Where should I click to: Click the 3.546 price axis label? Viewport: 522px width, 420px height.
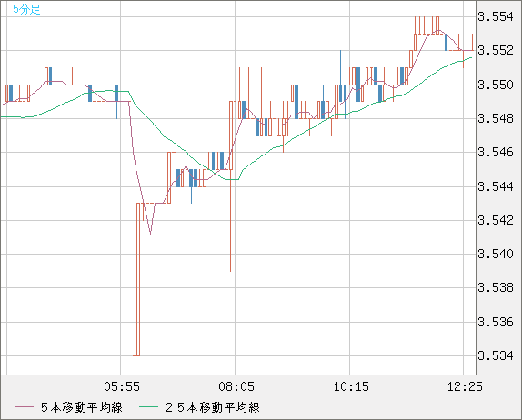496,153
